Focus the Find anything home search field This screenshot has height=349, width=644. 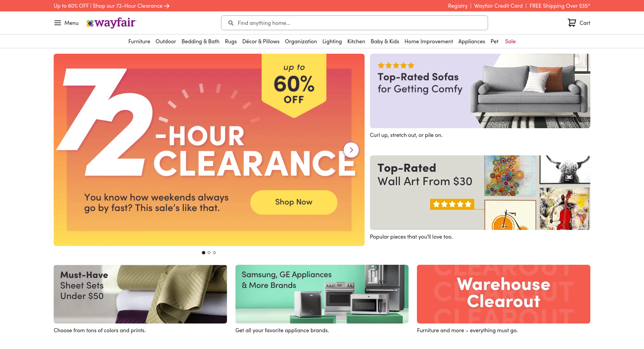355,23
